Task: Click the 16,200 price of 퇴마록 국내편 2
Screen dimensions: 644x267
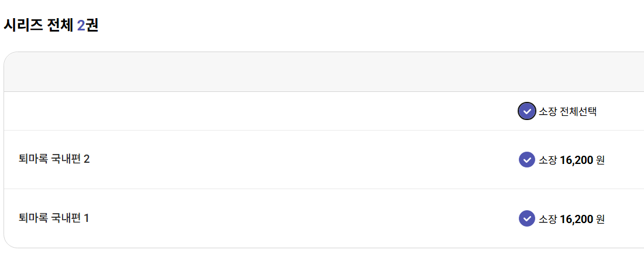Action: click(x=576, y=160)
